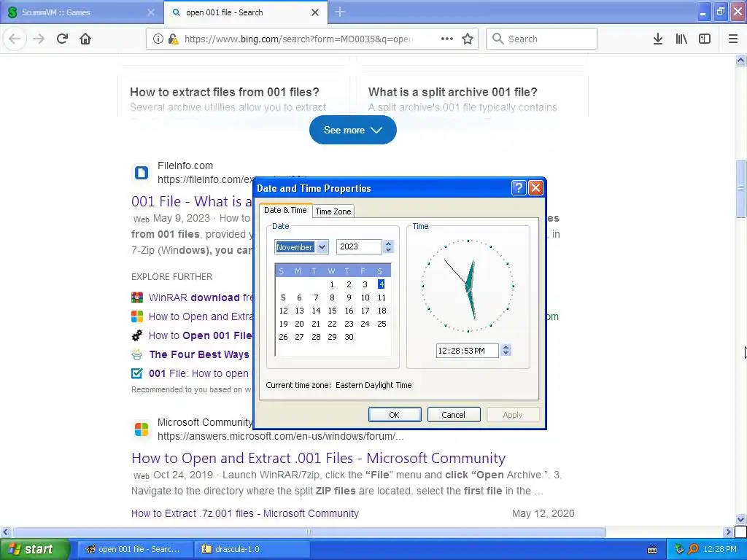Click the on-screen keyboard tray icon

click(652, 550)
